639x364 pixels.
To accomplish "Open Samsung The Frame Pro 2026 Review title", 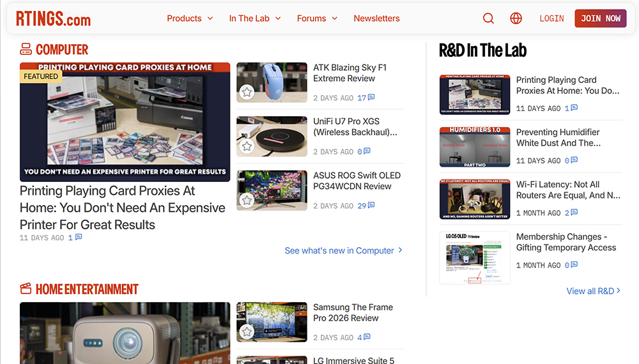I will pyautogui.click(x=353, y=312).
